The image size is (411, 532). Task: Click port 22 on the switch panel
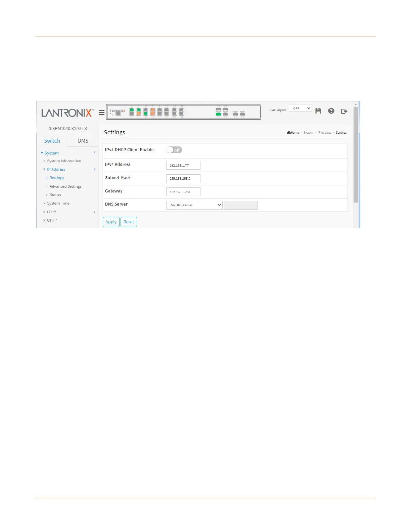pyautogui.click(x=242, y=114)
